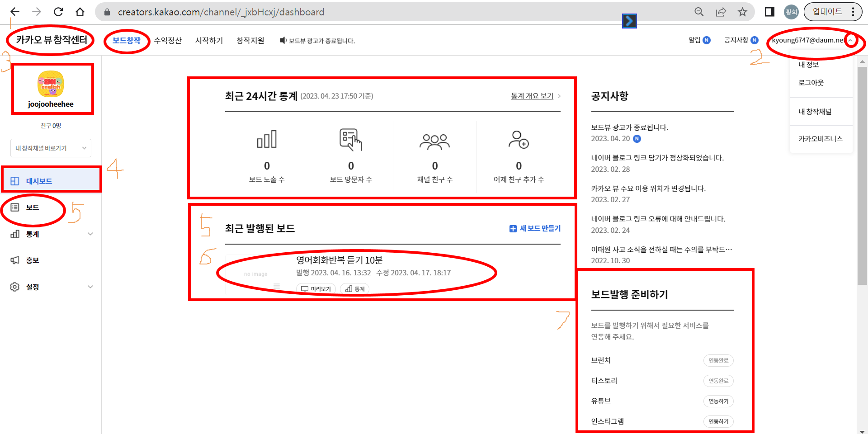Open notice 보드뷰 광고가 종료됩니다.

pos(630,127)
